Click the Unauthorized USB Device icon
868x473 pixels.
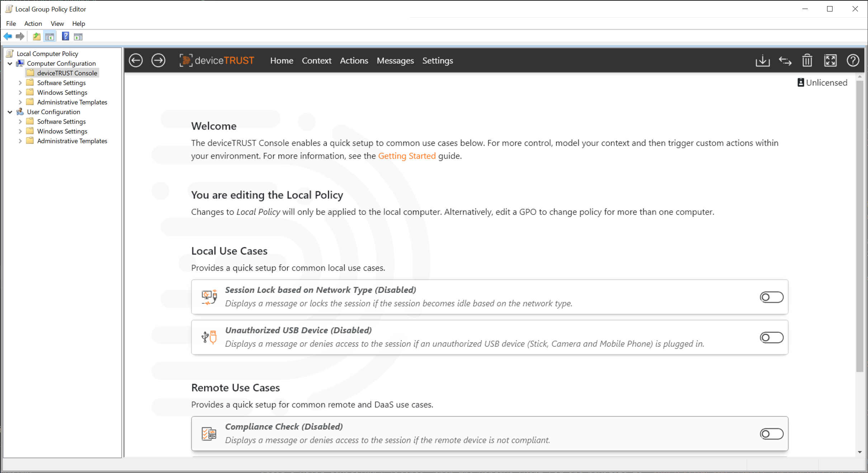pos(208,337)
